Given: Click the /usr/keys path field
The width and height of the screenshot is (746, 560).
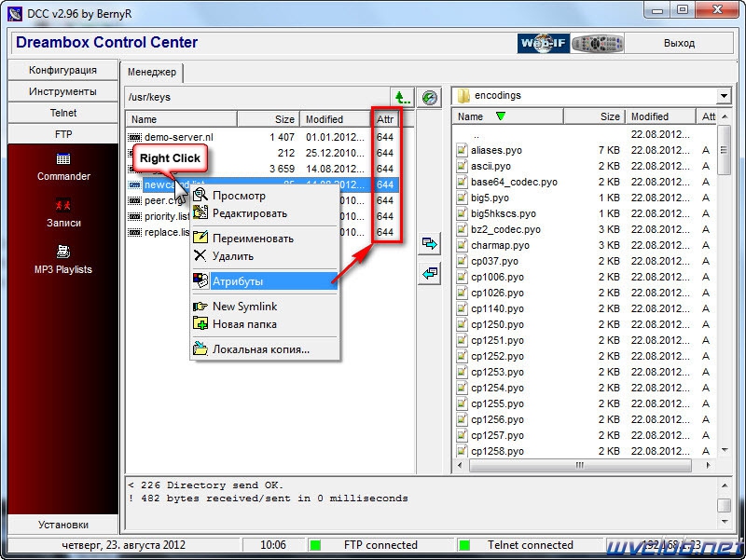Looking at the screenshot, I should (257, 98).
